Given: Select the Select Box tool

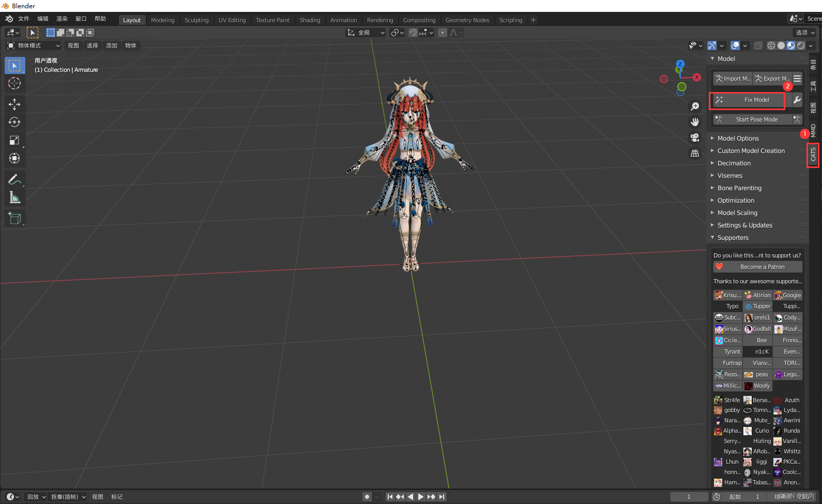Looking at the screenshot, I should (14, 66).
